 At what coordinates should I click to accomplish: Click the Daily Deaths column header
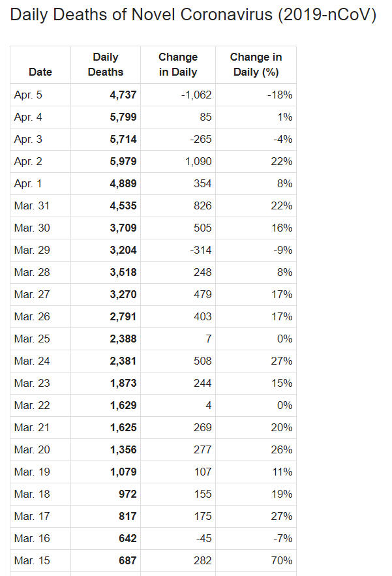tap(105, 65)
